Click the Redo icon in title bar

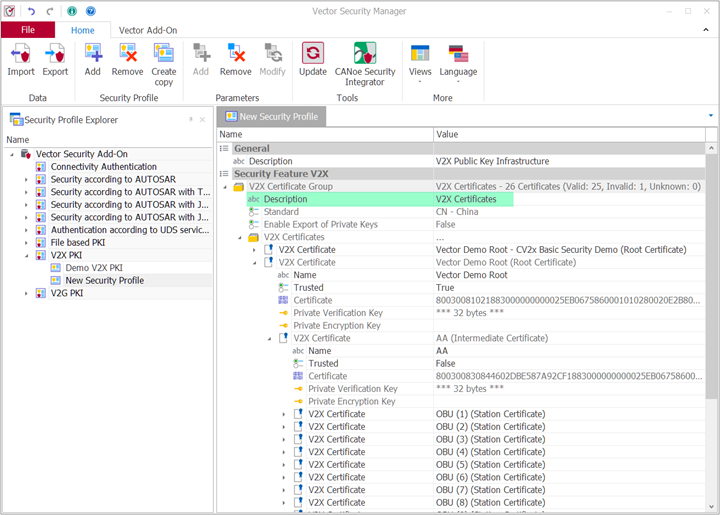pyautogui.click(x=50, y=11)
